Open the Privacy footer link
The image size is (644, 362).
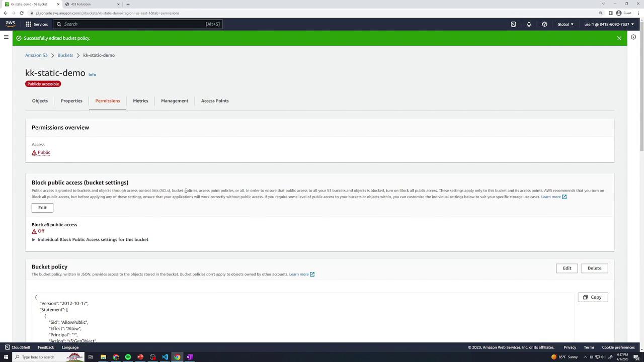(570, 347)
